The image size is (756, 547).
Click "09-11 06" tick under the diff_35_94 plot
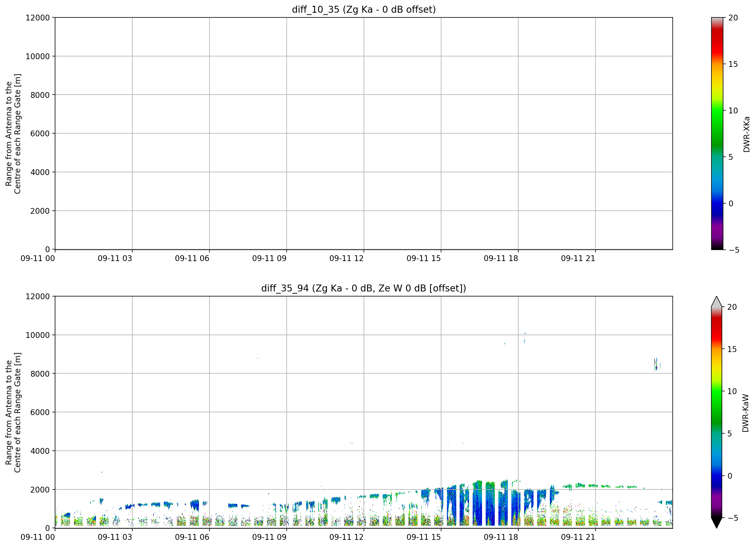pos(192,537)
